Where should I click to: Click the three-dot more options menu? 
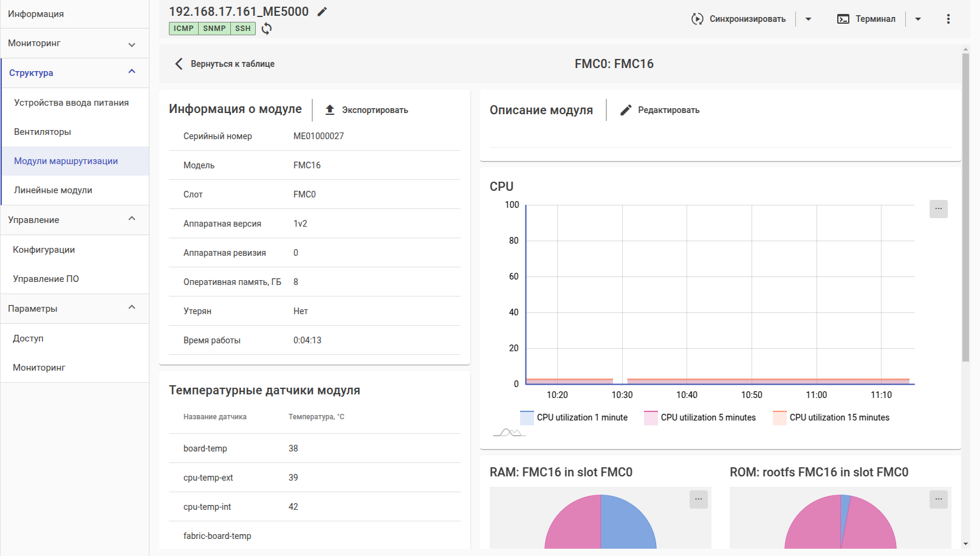tap(948, 19)
